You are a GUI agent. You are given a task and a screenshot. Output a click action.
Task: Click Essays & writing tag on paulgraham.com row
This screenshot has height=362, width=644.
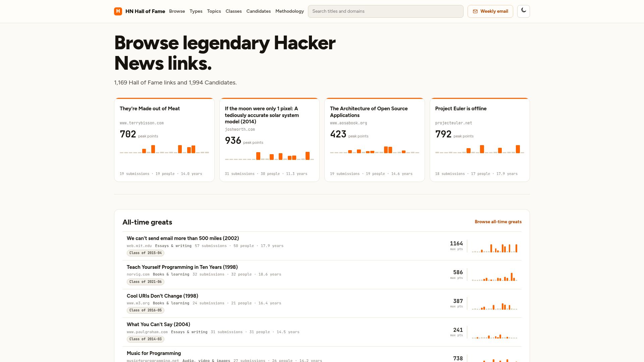click(189, 332)
